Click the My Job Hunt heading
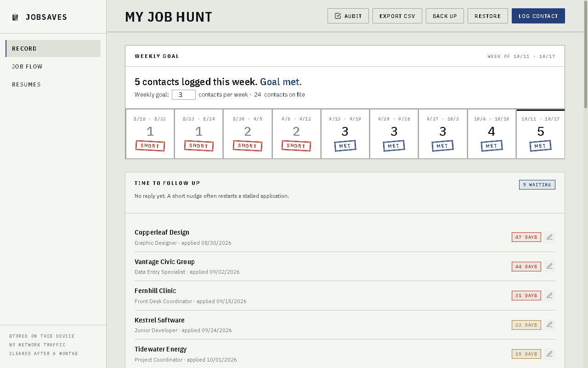The image size is (588, 368). point(169,17)
